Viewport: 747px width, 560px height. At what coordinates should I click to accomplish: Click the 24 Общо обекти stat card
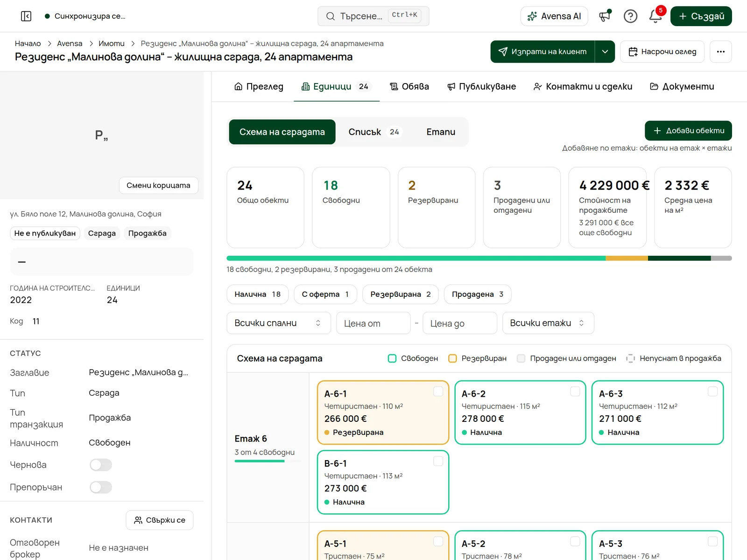click(265, 207)
